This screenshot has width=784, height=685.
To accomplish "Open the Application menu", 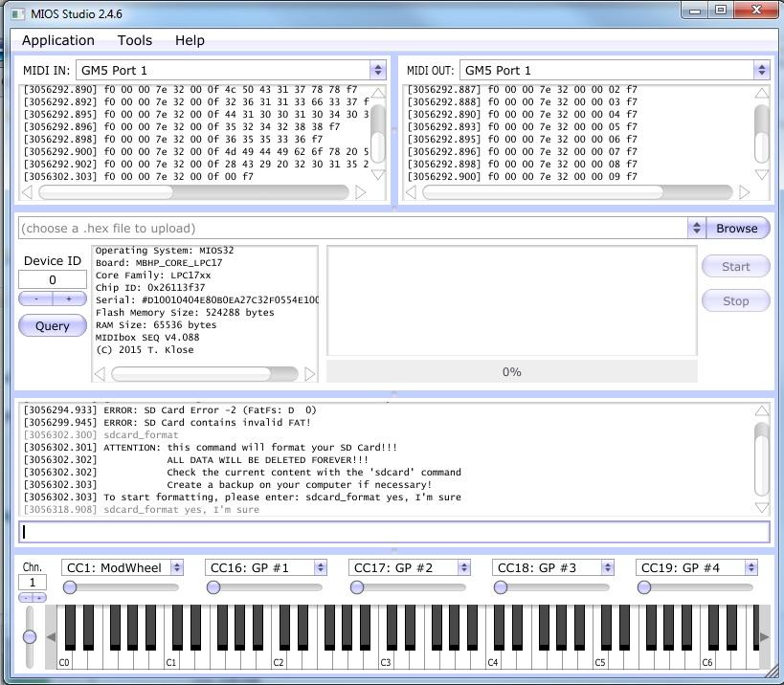I will pos(58,40).
